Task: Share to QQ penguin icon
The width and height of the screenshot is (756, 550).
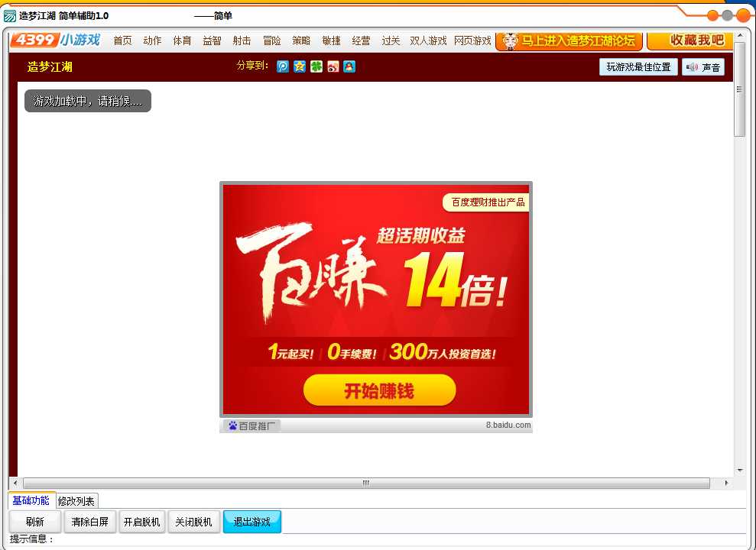Action: pyautogui.click(x=349, y=66)
